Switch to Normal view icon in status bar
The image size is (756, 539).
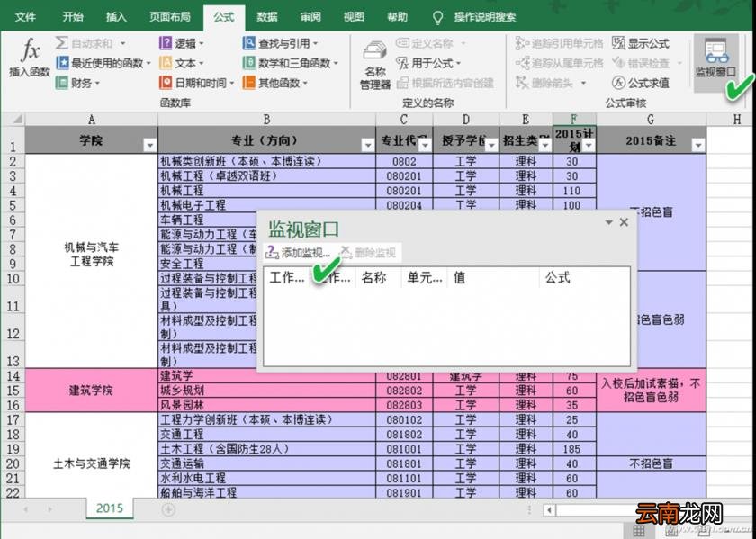tap(639, 531)
